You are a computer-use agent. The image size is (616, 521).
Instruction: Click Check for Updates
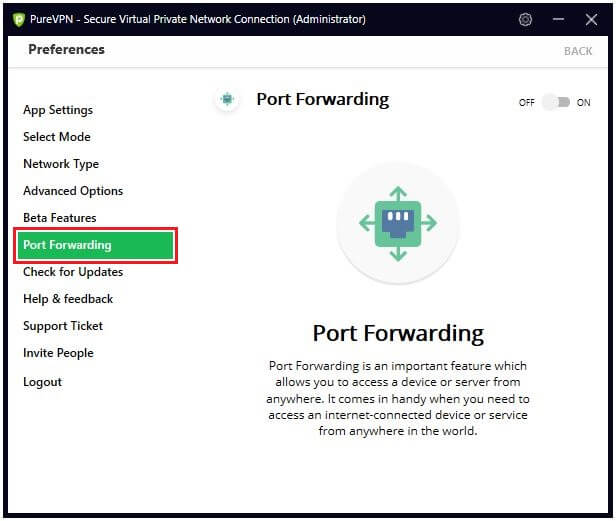(x=73, y=272)
